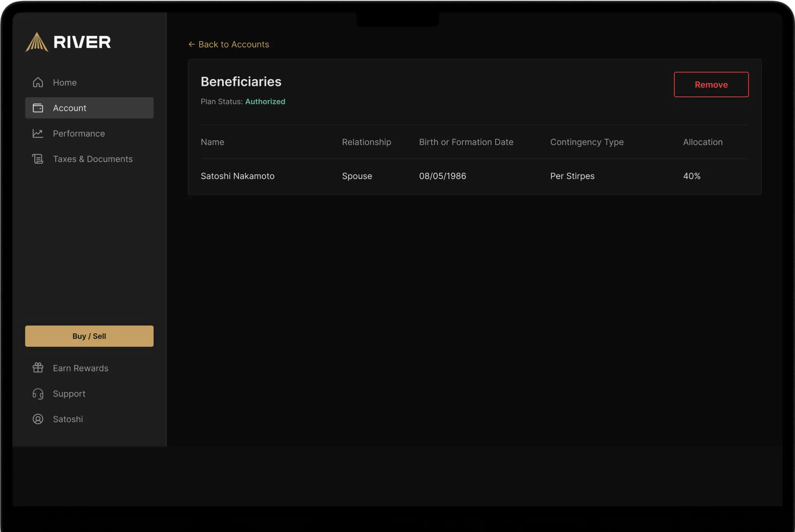The width and height of the screenshot is (795, 532).
Task: Click the Account wallet icon
Action: [x=38, y=108]
